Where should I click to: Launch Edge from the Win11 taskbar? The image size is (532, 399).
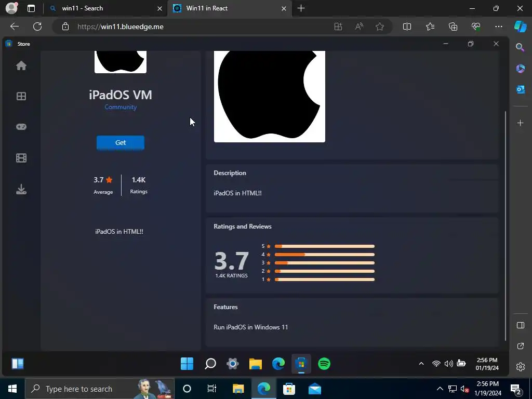(278, 364)
